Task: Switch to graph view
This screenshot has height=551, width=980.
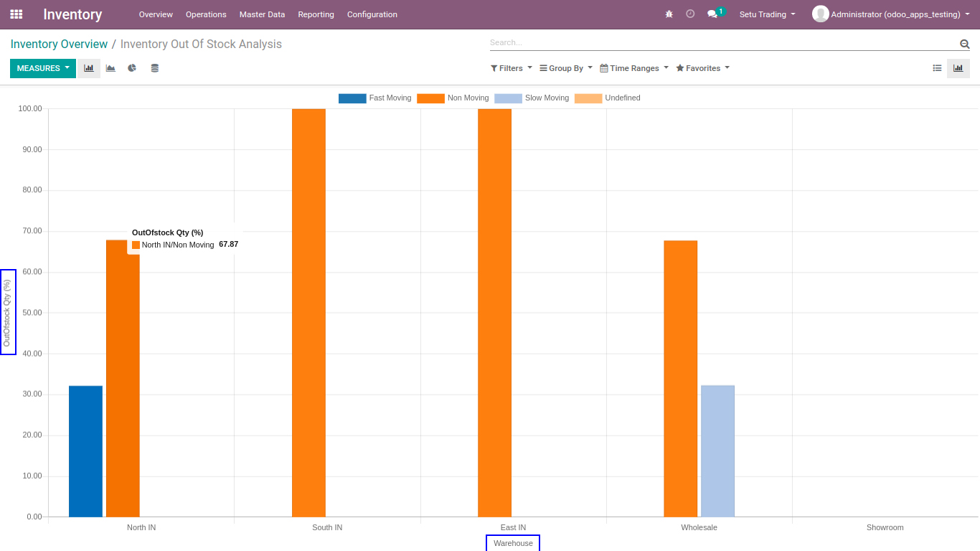Action: click(x=958, y=68)
